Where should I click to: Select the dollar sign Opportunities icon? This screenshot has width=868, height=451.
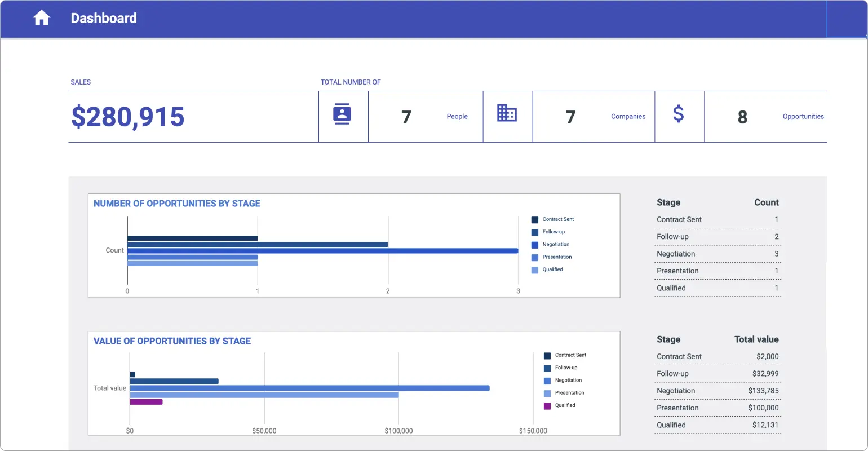pyautogui.click(x=679, y=113)
